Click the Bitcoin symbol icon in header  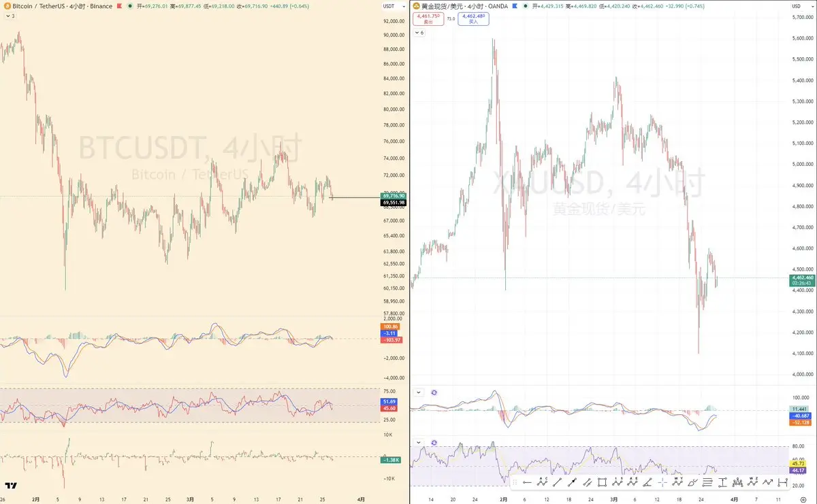(6, 6)
